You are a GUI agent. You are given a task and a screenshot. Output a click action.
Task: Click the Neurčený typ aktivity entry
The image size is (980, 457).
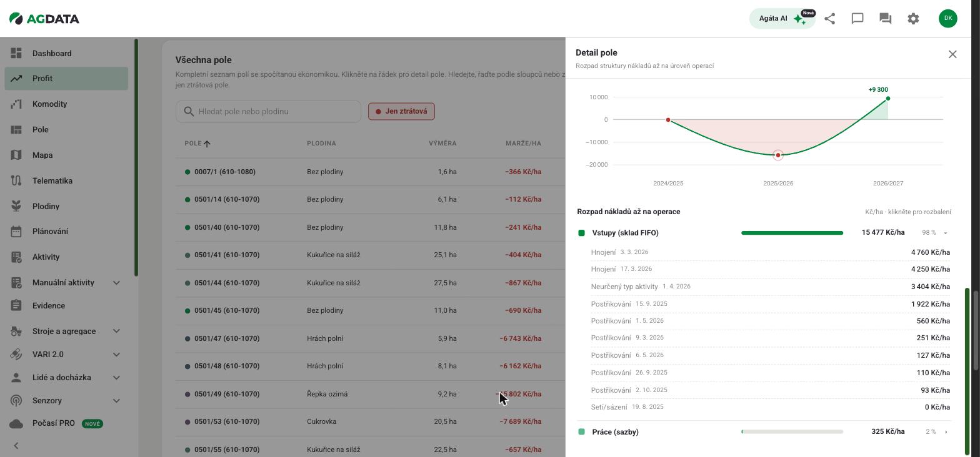[770, 287]
